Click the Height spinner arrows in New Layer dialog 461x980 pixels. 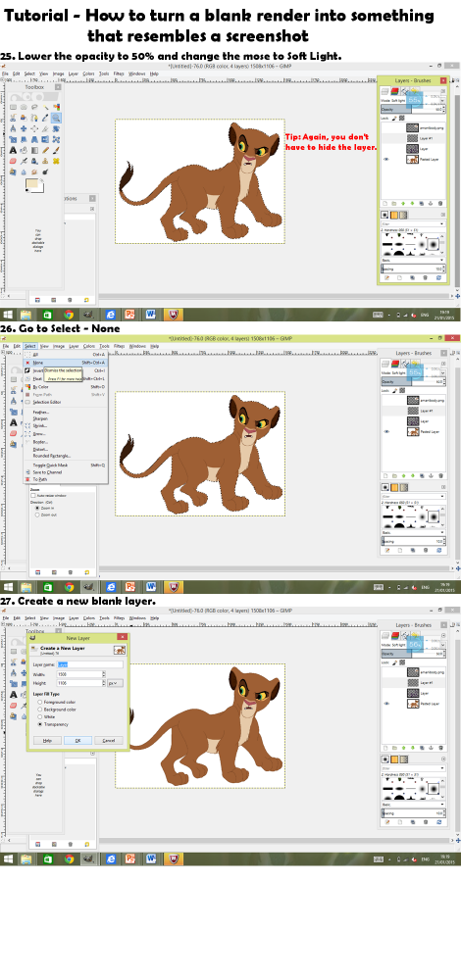[x=104, y=683]
